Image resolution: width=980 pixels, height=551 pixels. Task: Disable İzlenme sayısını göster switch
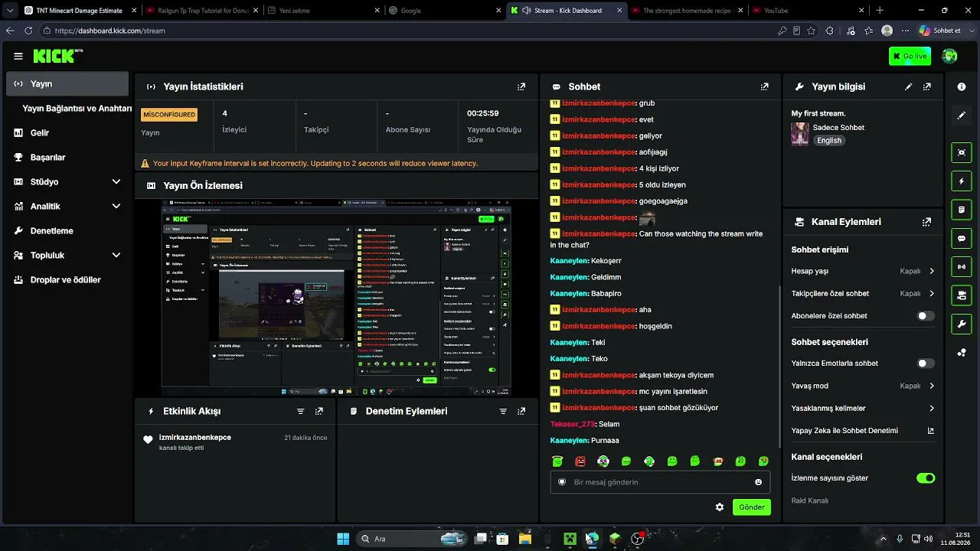coord(926,478)
